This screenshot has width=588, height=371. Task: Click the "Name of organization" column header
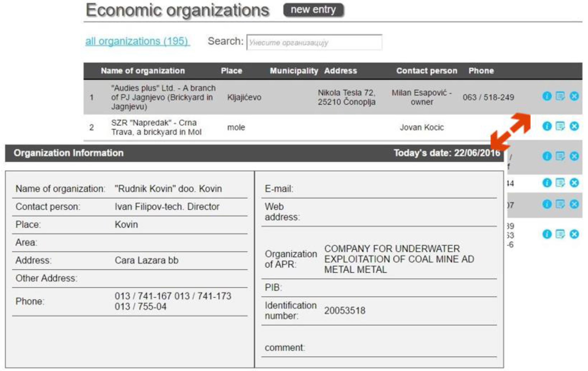[x=143, y=71]
